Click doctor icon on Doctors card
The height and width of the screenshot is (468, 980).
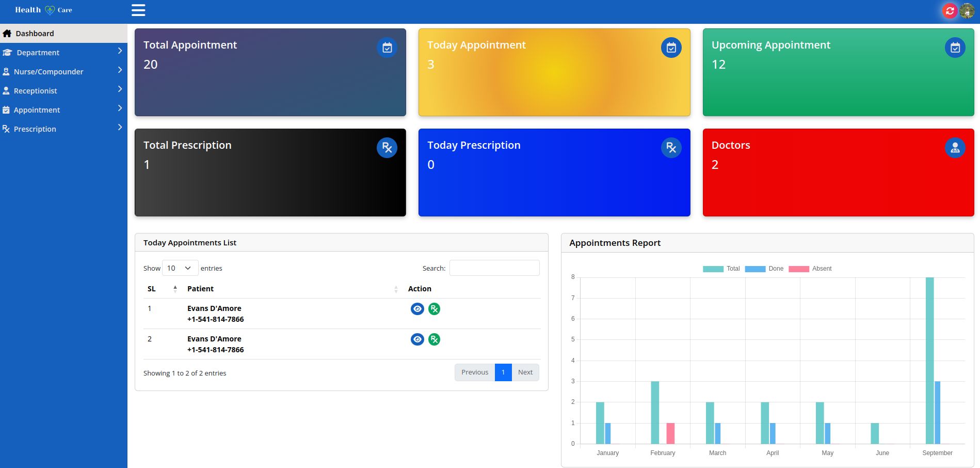click(x=955, y=148)
